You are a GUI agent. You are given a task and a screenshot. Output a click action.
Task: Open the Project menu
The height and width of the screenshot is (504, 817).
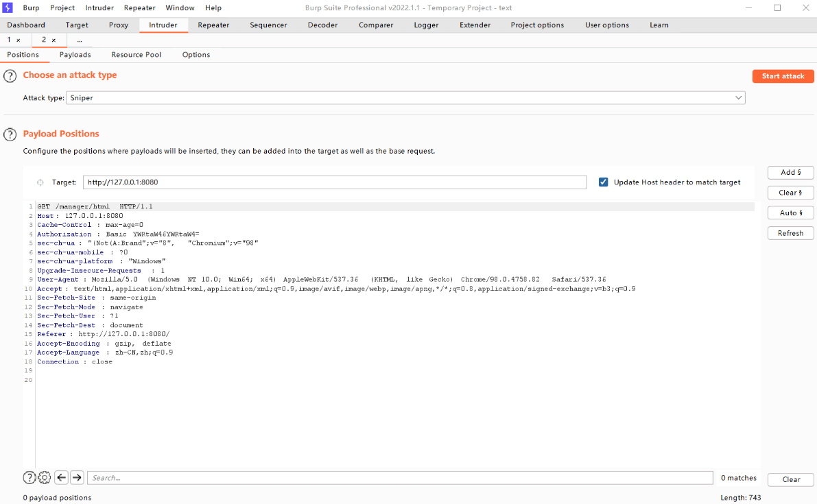tap(62, 8)
